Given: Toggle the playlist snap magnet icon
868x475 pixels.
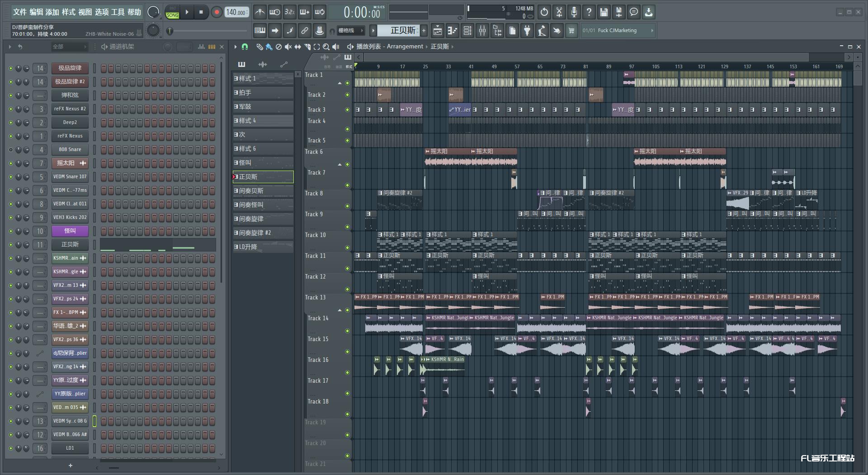Looking at the screenshot, I should (245, 47).
